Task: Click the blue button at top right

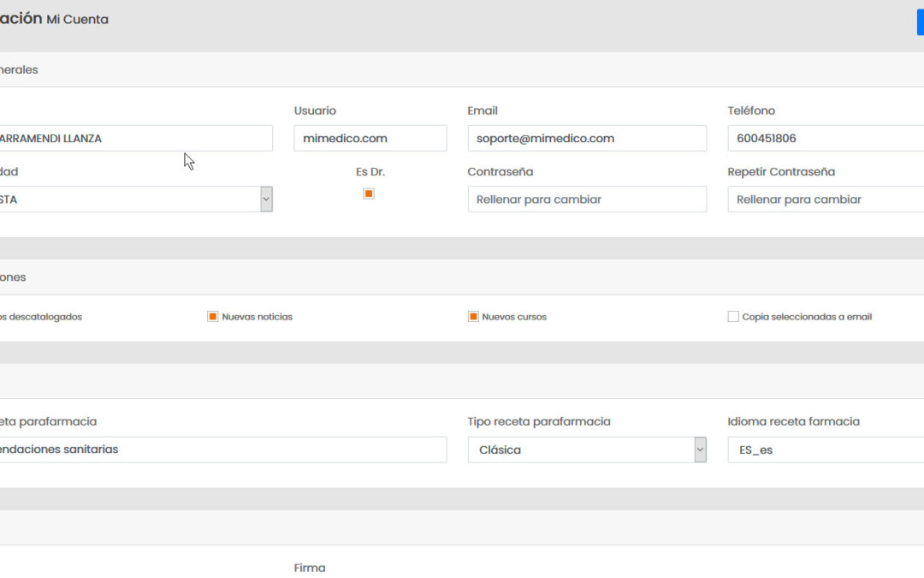Action: point(921,22)
